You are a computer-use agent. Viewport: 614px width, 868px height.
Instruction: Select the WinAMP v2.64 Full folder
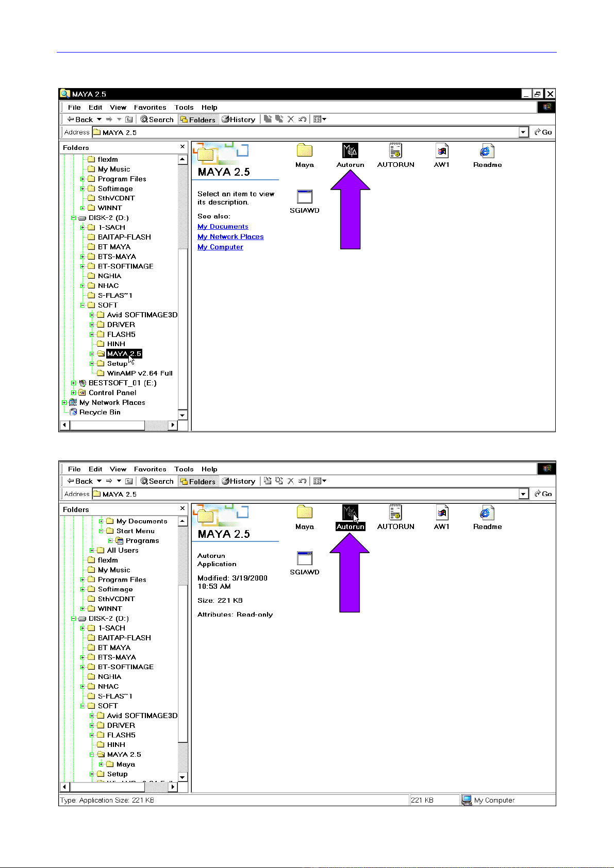click(139, 373)
